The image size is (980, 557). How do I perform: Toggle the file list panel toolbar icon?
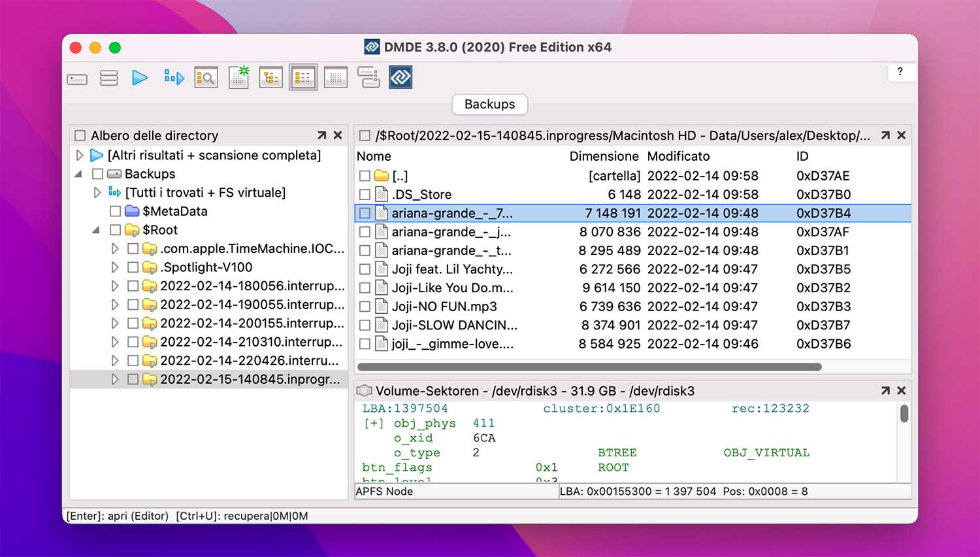[x=303, y=78]
